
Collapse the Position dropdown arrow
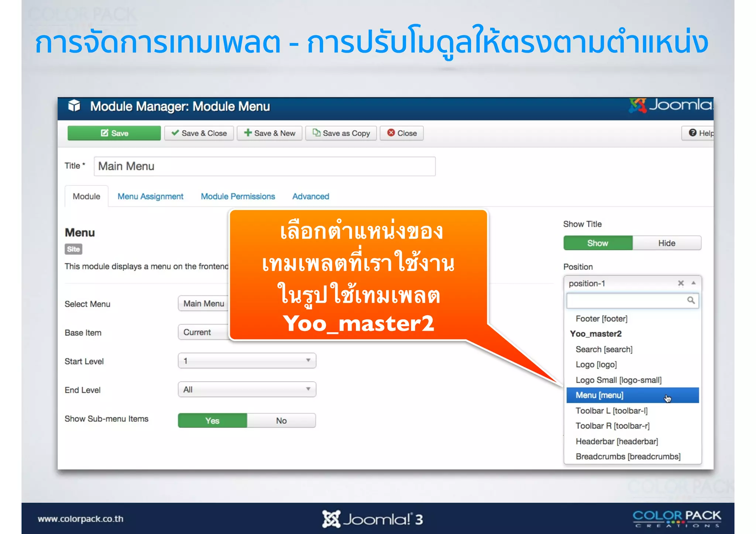pyautogui.click(x=694, y=283)
